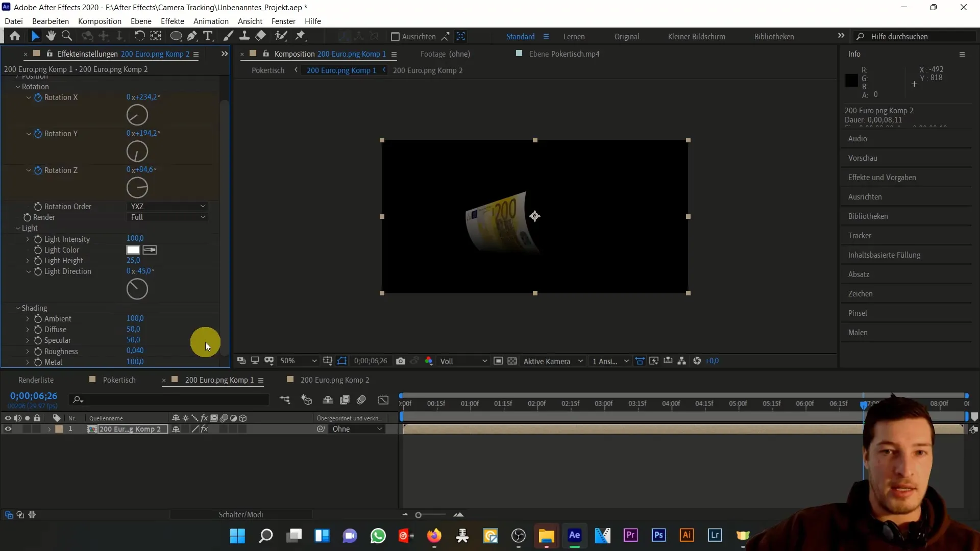The width and height of the screenshot is (980, 551).
Task: Toggle visibility of 200 Eur_g Komp 2 layer
Action: pos(8,429)
